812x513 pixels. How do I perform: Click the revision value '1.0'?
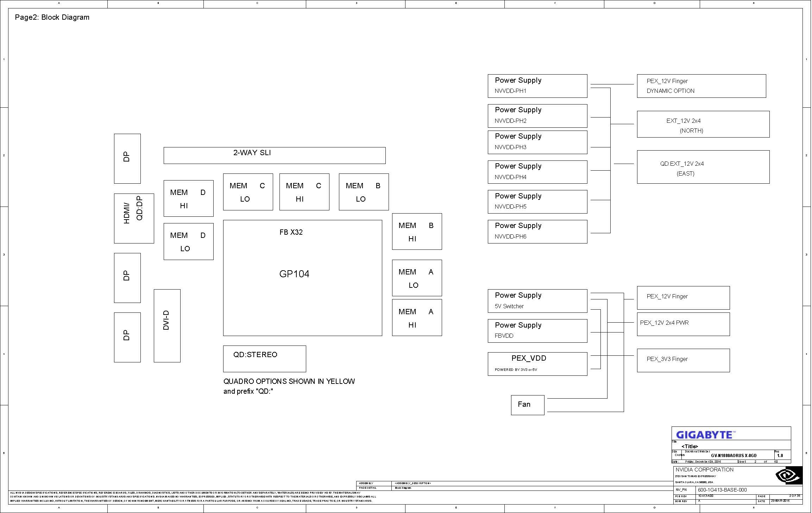pyautogui.click(x=780, y=455)
